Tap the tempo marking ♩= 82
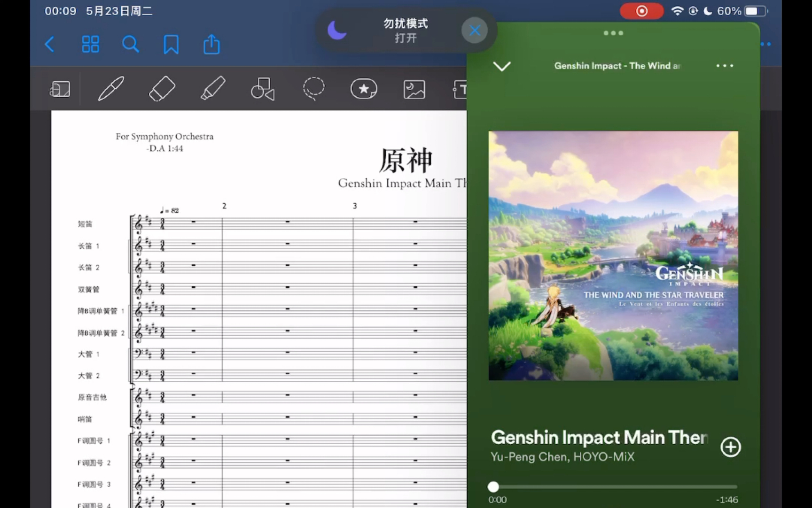This screenshot has height=508, width=812. (x=170, y=210)
